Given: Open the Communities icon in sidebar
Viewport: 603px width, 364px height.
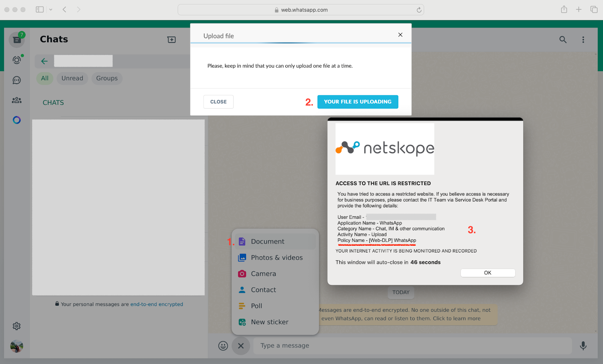Looking at the screenshot, I should coord(17,100).
